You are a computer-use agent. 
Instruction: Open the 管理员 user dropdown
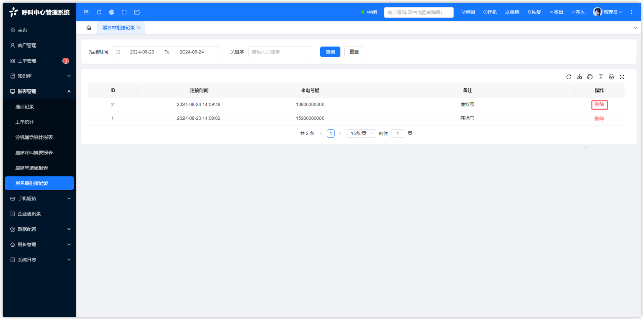click(x=608, y=12)
